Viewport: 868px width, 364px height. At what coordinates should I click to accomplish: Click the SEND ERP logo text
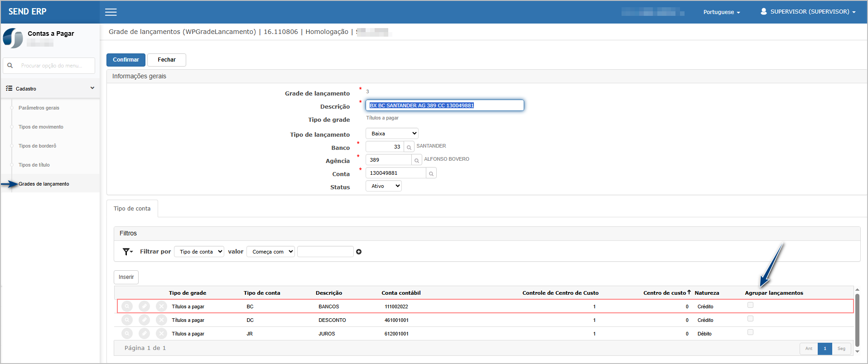pos(28,12)
